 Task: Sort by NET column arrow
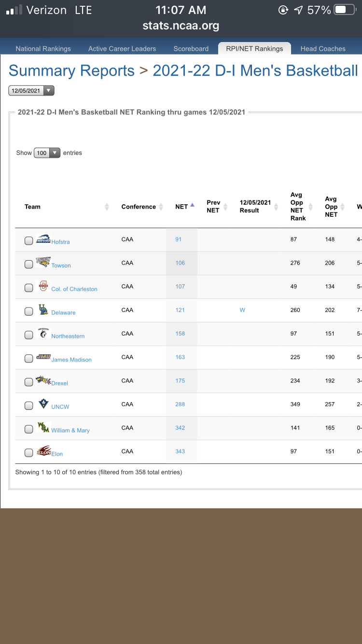click(192, 205)
